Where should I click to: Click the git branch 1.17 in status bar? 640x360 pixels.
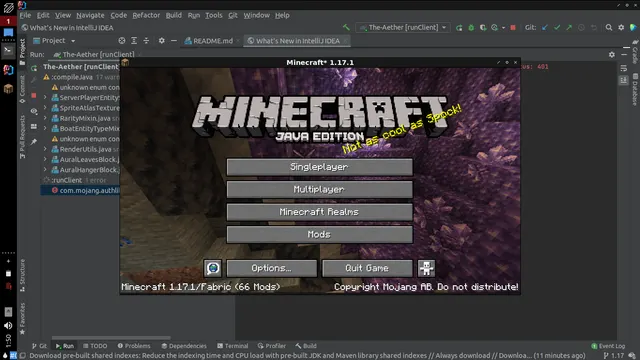[614, 356]
